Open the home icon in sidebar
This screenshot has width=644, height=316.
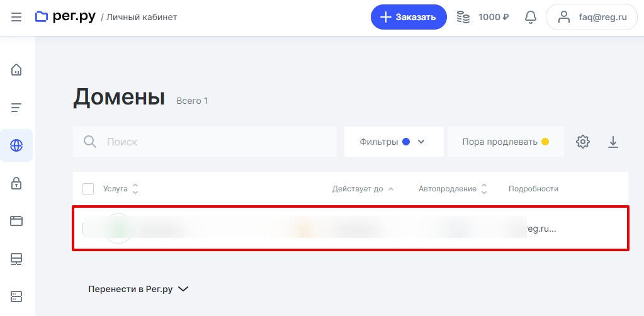pyautogui.click(x=16, y=69)
